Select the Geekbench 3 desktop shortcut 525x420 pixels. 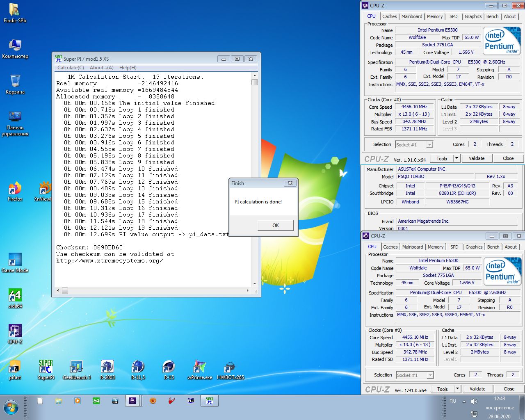coord(76,370)
